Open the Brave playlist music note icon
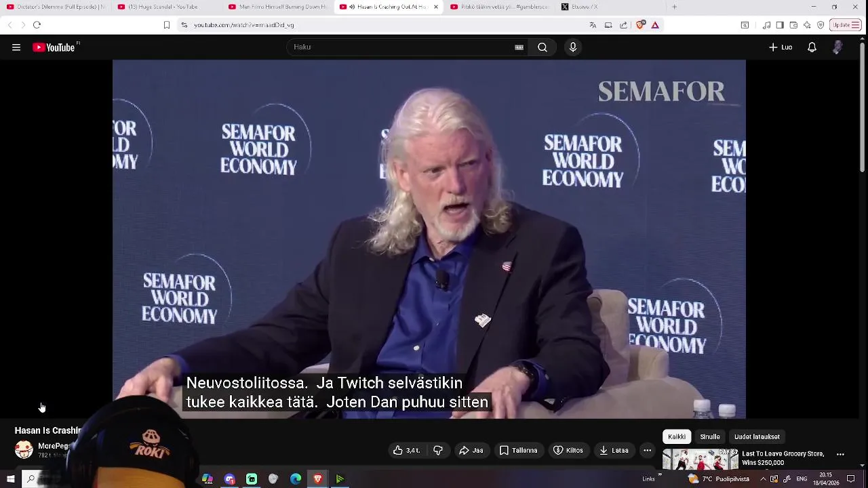 pos(766,25)
